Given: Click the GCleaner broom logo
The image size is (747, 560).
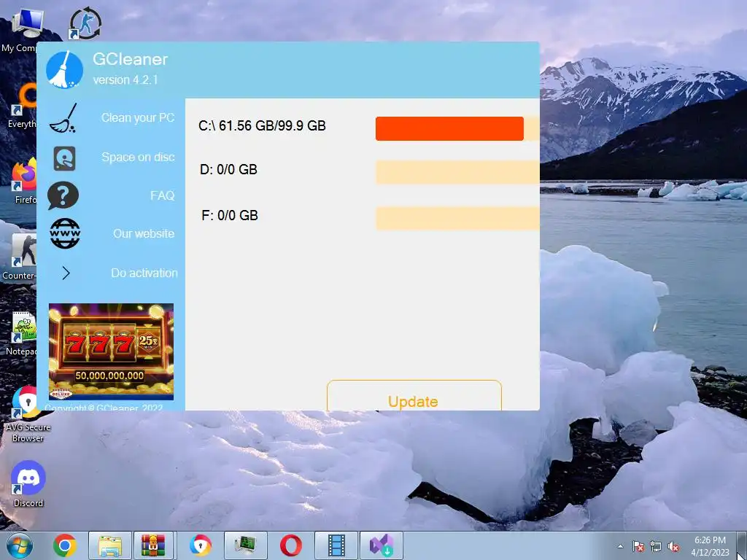Looking at the screenshot, I should [64, 69].
